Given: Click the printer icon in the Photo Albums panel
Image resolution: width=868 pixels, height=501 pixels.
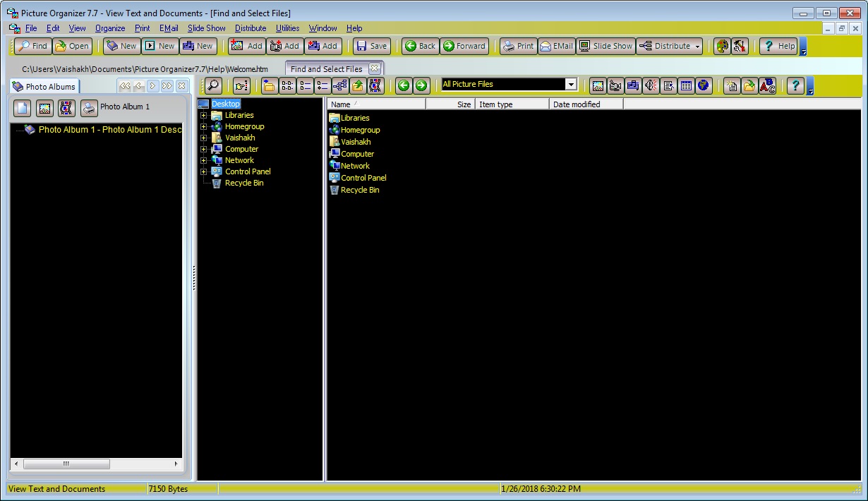Looking at the screenshot, I should [89, 108].
